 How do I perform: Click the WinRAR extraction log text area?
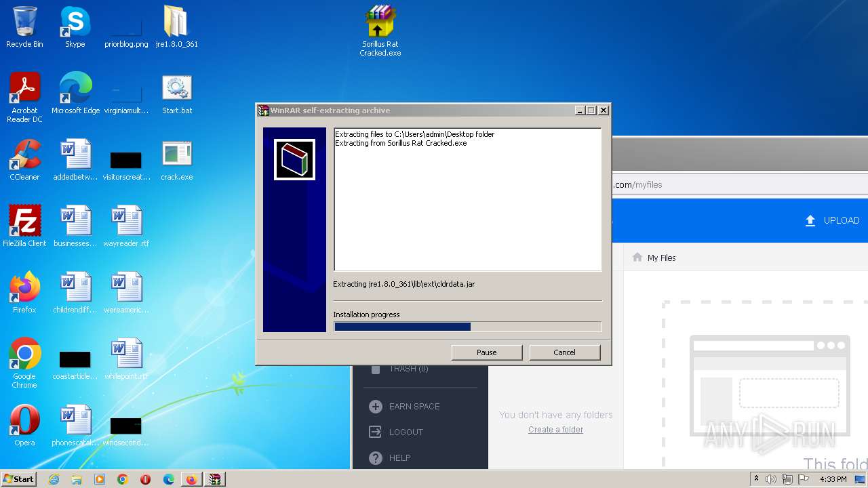tap(467, 199)
